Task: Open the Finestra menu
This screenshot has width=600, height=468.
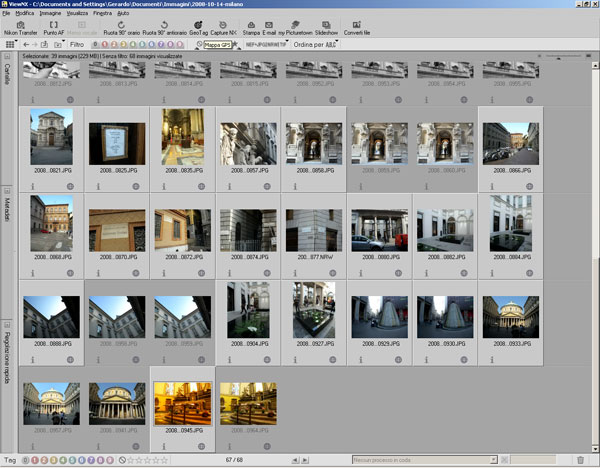Action: tap(103, 13)
